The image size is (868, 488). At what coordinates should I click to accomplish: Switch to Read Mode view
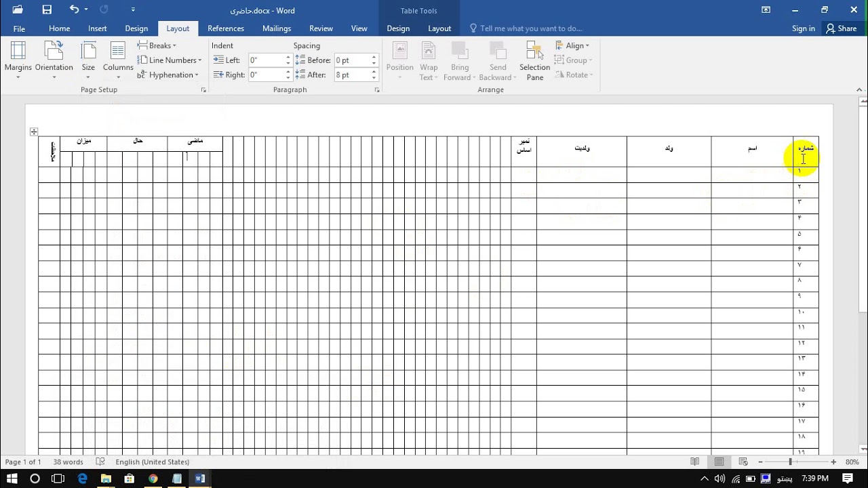(x=695, y=462)
